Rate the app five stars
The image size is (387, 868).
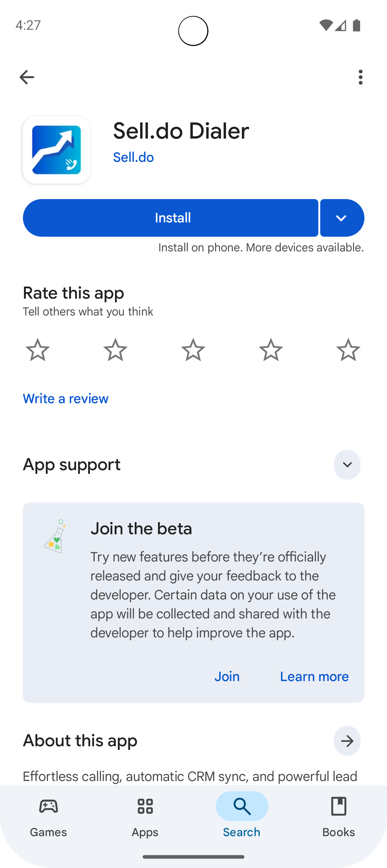(348, 350)
